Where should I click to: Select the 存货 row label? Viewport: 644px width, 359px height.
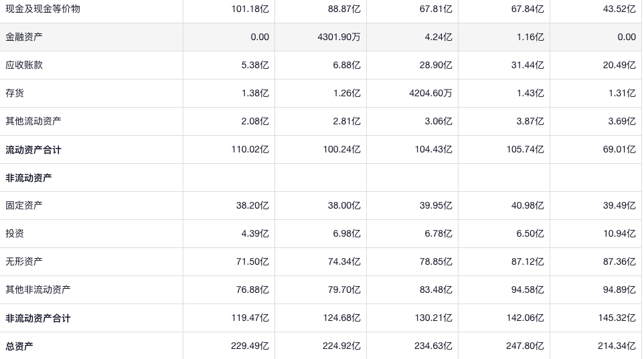(x=15, y=94)
